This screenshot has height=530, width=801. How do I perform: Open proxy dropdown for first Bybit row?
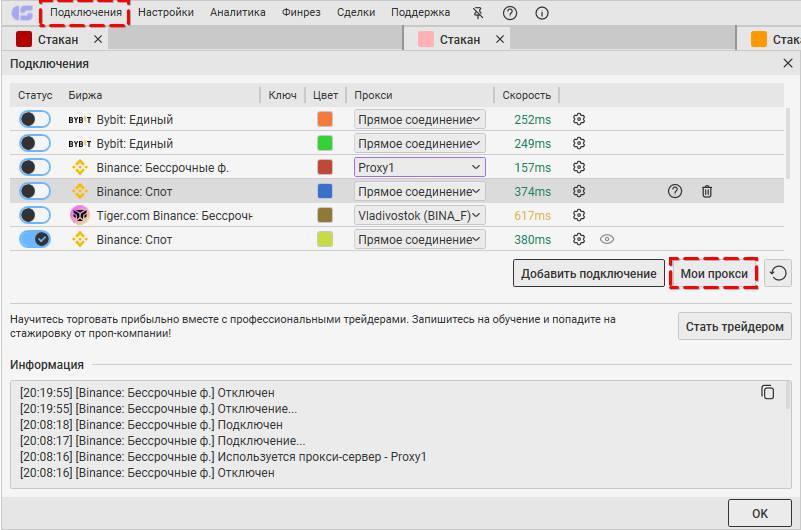(419, 119)
